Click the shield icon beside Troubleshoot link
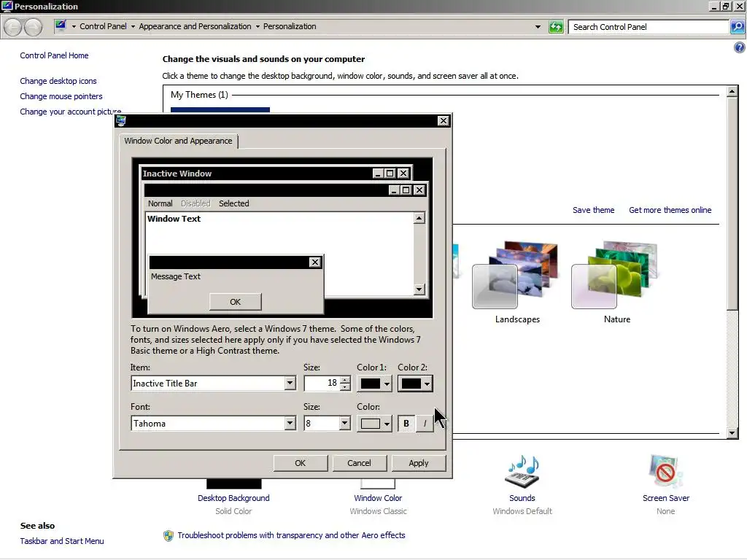747x560 pixels. pyautogui.click(x=169, y=536)
